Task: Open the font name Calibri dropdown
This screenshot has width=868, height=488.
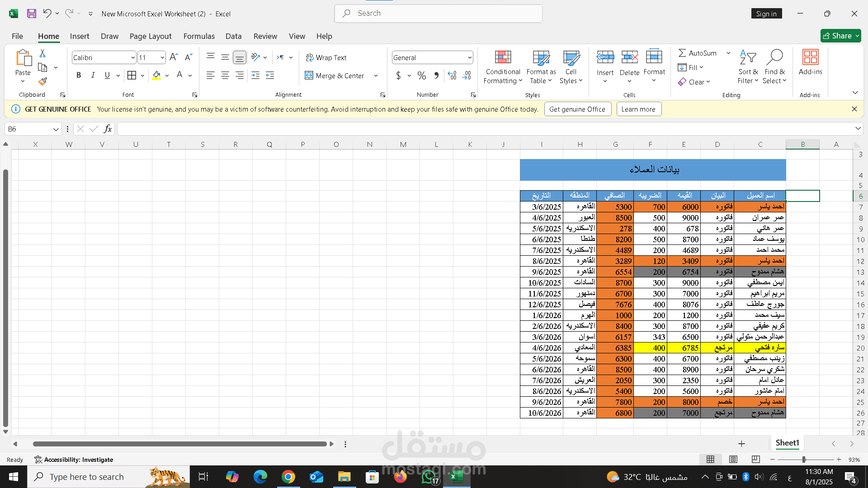Action: click(132, 57)
